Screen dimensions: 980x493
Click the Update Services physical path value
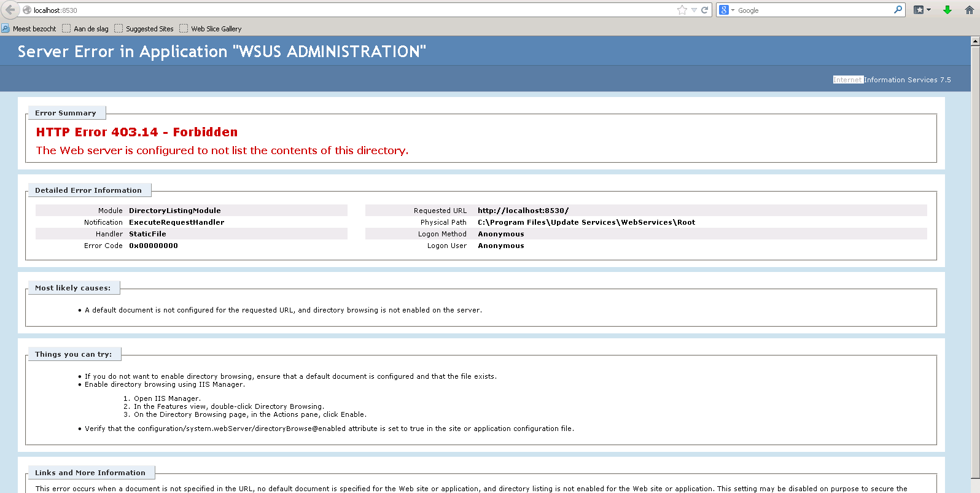click(x=586, y=222)
